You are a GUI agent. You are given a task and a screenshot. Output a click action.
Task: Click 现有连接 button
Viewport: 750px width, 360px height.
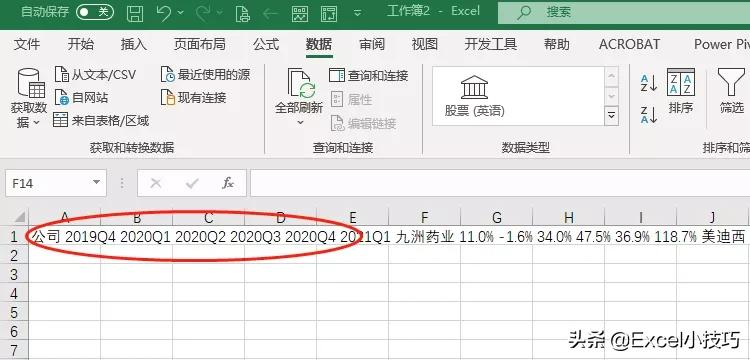coord(193,98)
